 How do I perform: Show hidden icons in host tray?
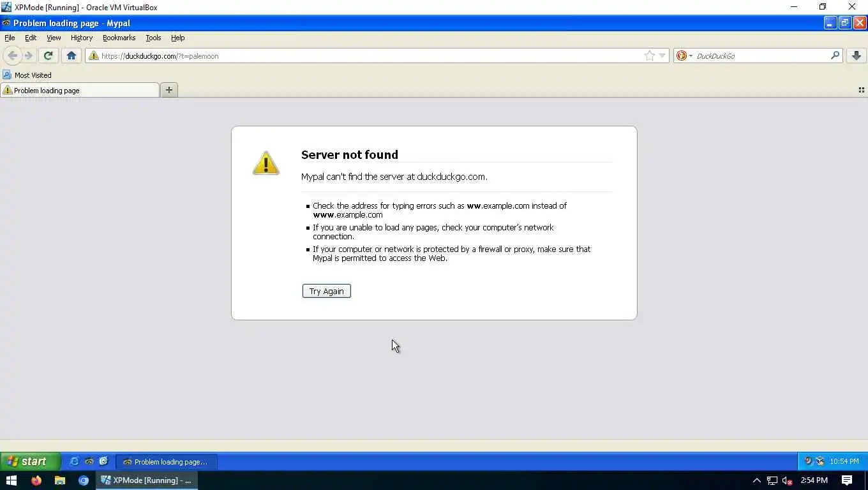(756, 480)
